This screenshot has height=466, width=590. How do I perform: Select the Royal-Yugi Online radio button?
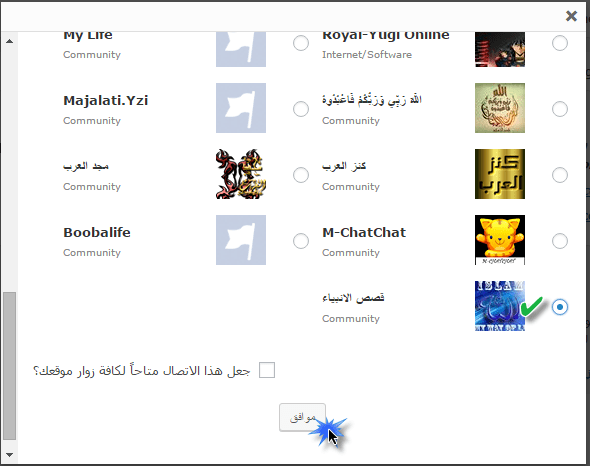click(560, 43)
